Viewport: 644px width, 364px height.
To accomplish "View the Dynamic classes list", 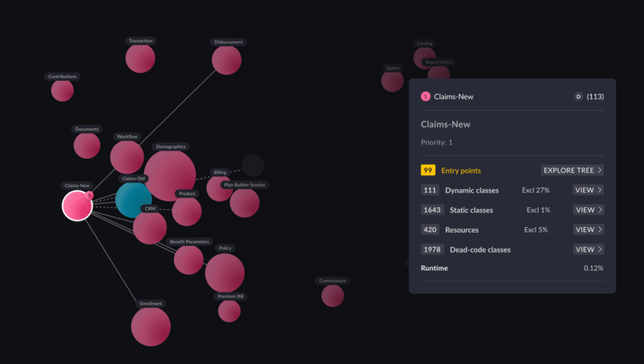I will click(588, 190).
